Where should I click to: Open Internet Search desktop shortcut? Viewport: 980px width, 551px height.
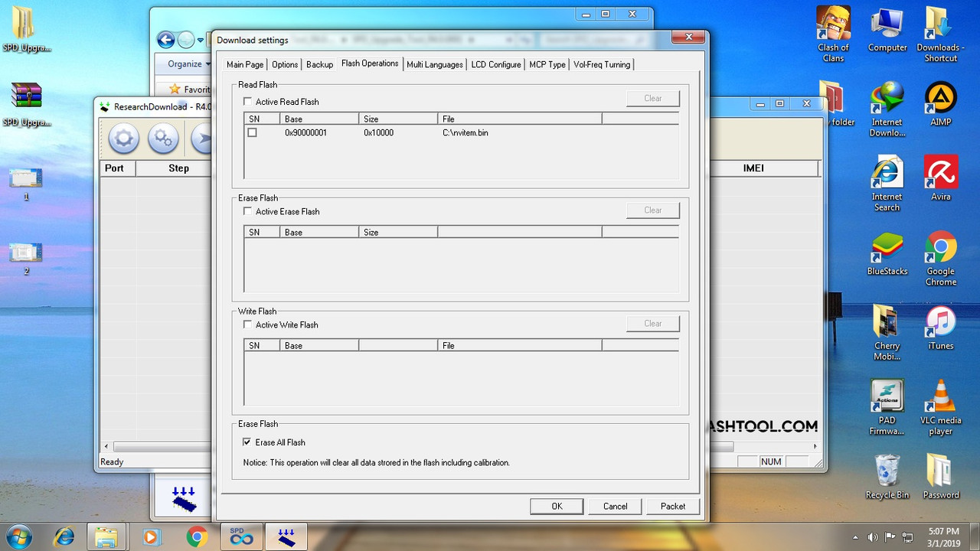pyautogui.click(x=887, y=184)
